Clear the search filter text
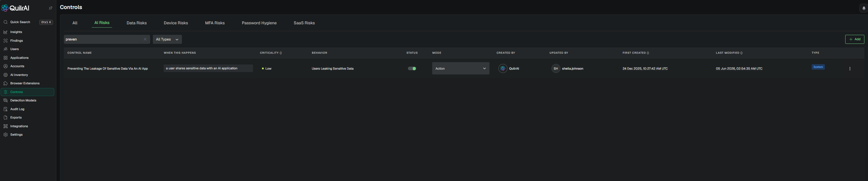The height and width of the screenshot is (181, 868). pyautogui.click(x=145, y=39)
